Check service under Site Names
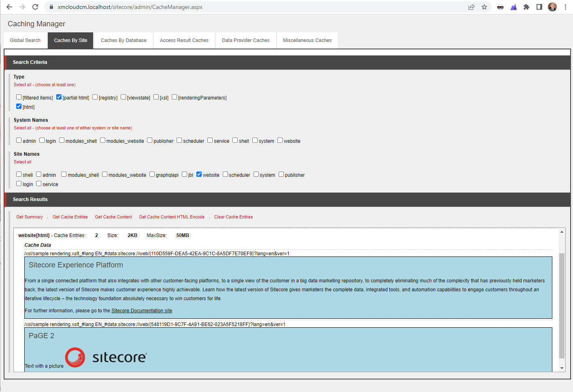Screen dimensions: 573x392 pos(38,184)
